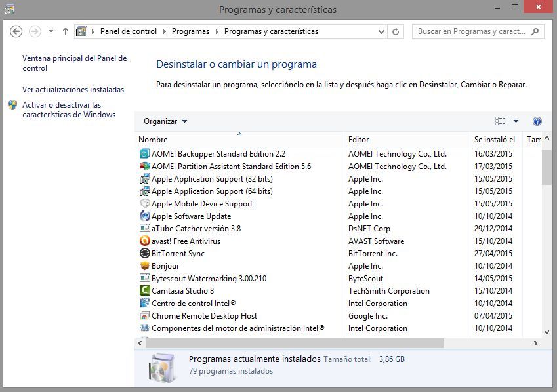557x392 pixels.
Task: Sort by the Editor column header
Action: pyautogui.click(x=407, y=140)
